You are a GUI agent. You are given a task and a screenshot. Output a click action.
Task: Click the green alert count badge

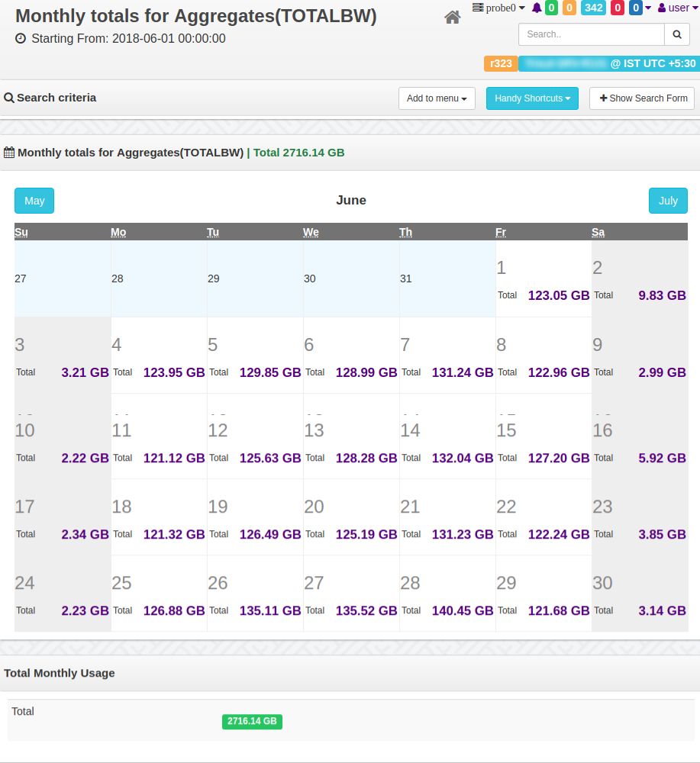tap(551, 8)
